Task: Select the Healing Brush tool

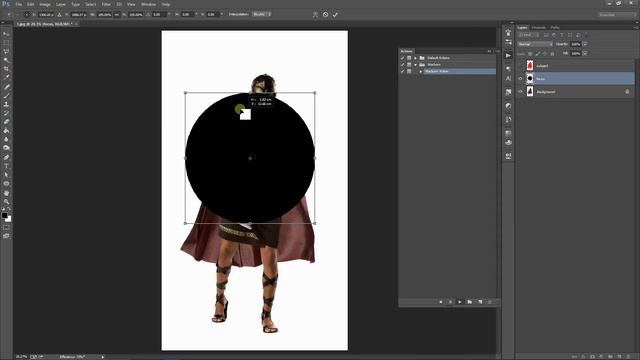Action: coord(6,87)
